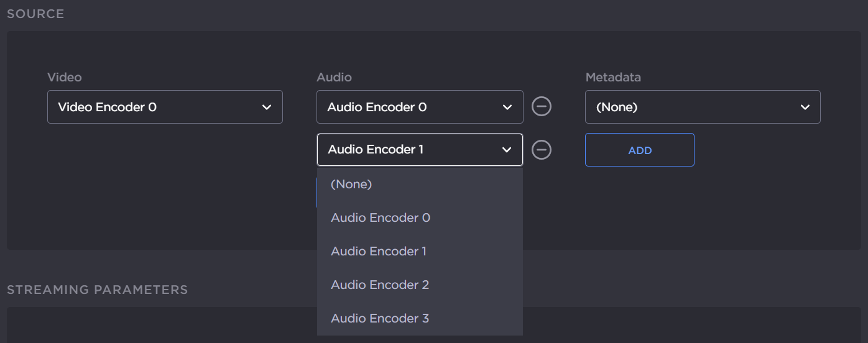The height and width of the screenshot is (343, 868).
Task: Click the Video field label
Action: (x=65, y=78)
